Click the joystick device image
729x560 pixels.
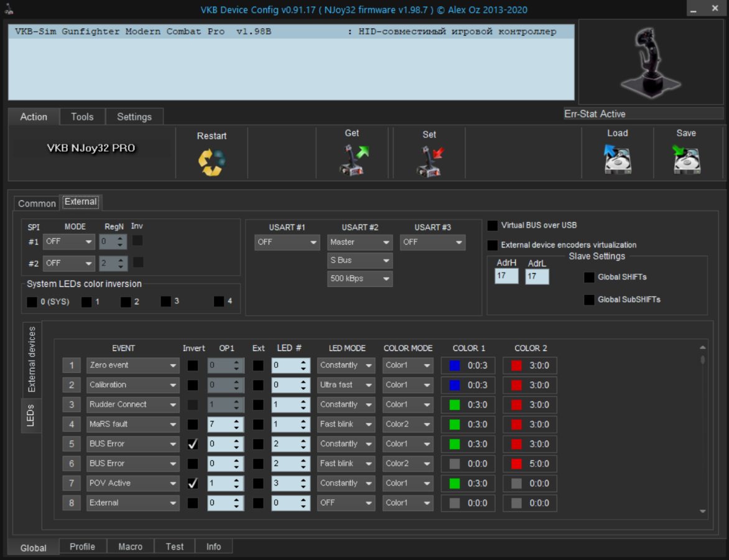click(x=651, y=62)
